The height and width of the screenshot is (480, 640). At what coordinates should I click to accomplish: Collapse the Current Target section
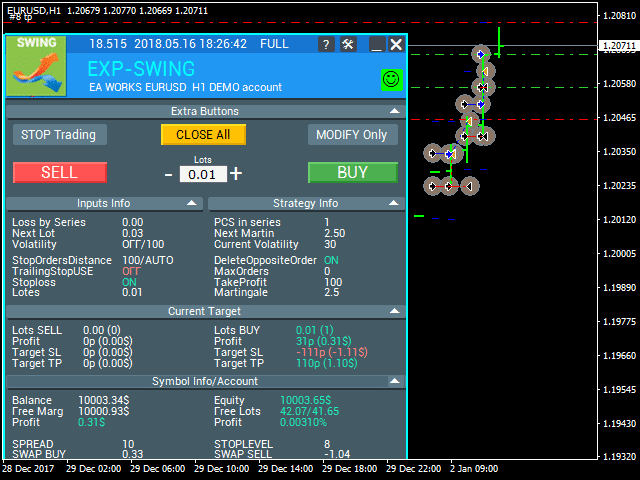coord(395,311)
